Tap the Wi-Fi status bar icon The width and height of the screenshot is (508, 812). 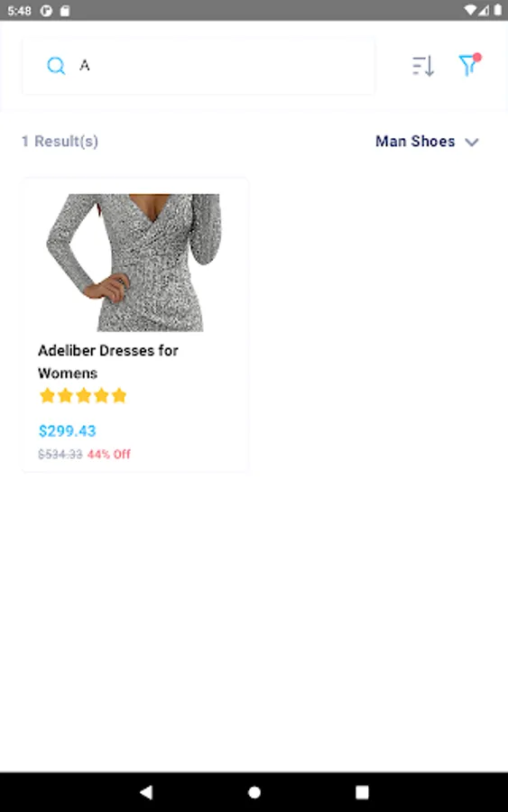click(x=470, y=10)
